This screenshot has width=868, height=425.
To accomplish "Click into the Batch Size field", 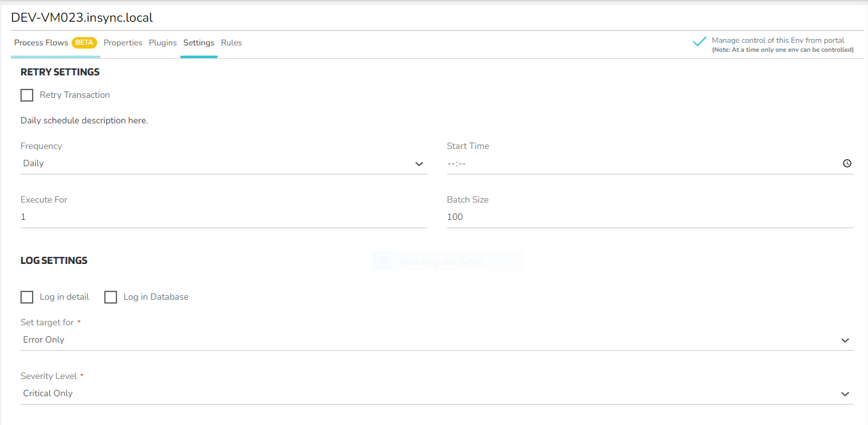I will (x=649, y=217).
